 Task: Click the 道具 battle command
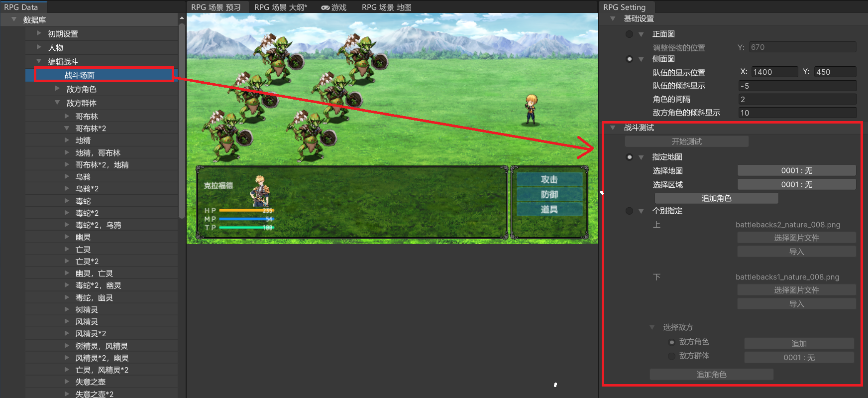click(549, 209)
